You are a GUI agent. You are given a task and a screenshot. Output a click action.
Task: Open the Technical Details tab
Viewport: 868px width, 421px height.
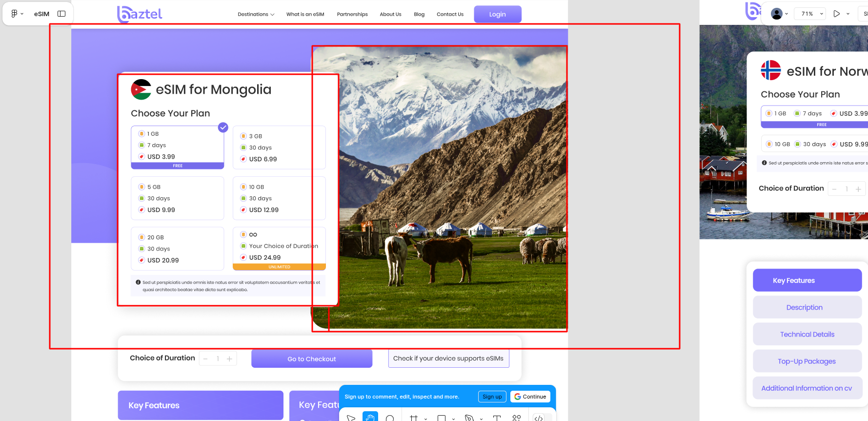pyautogui.click(x=807, y=334)
